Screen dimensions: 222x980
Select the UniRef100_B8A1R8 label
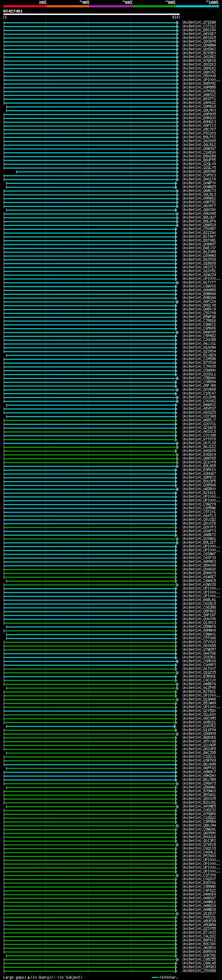point(199,156)
